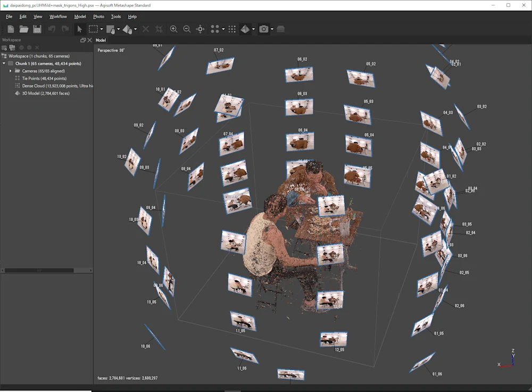Expand the Cameras (65/65 aligned) folder
The image size is (532, 392).
(10, 71)
